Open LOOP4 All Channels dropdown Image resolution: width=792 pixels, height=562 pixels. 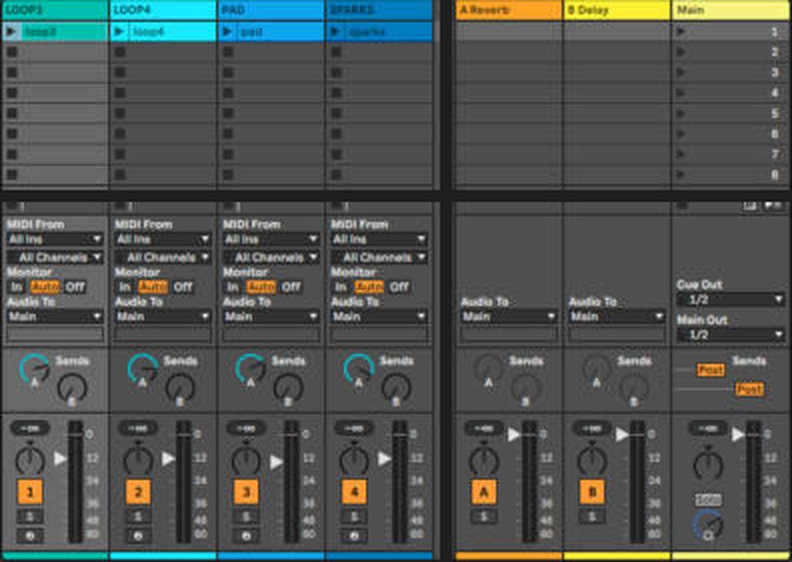[x=163, y=258]
